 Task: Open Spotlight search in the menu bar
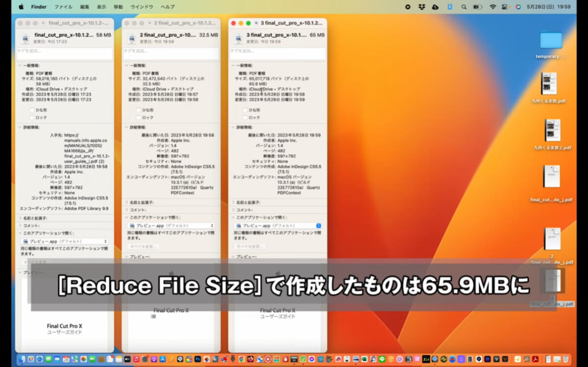tap(464, 7)
